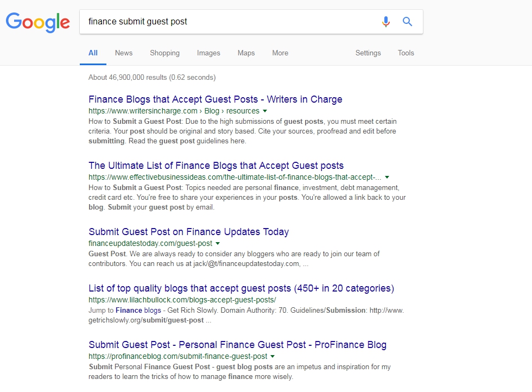
Task: Click the Google logo
Action: [37, 22]
